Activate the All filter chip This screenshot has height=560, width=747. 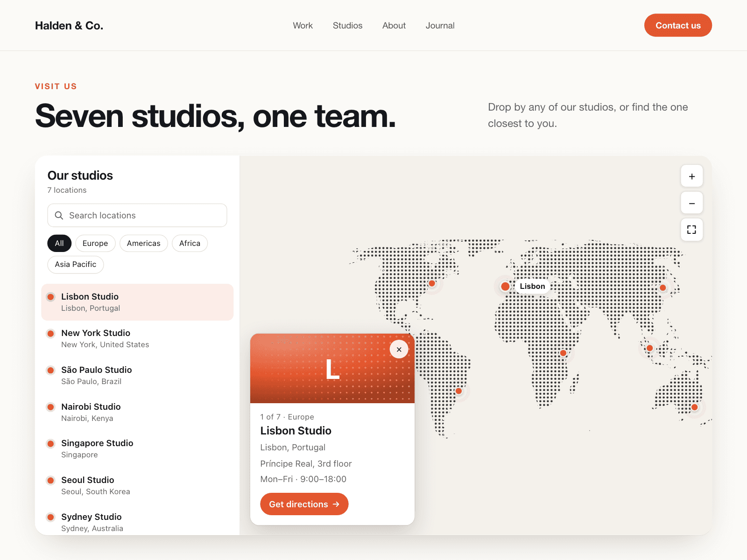[x=59, y=243]
